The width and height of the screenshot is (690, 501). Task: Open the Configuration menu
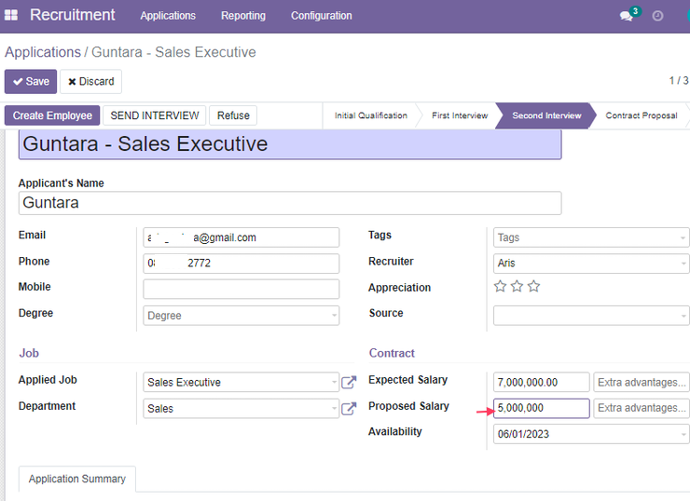[321, 16]
